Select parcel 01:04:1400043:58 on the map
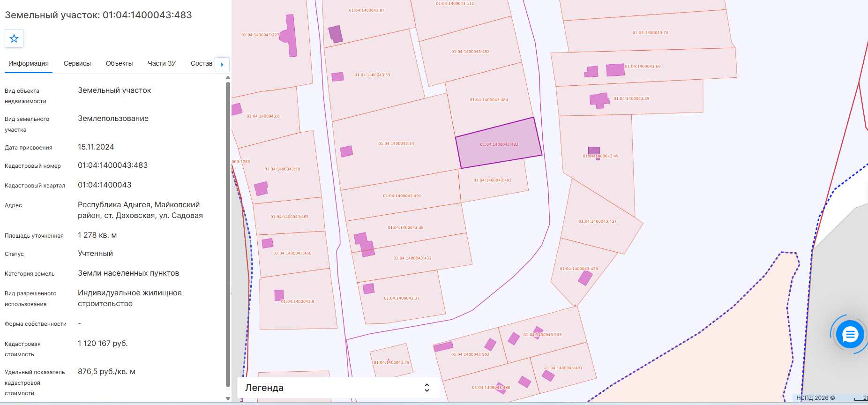Screen dimensions: 868x405 click(x=282, y=169)
